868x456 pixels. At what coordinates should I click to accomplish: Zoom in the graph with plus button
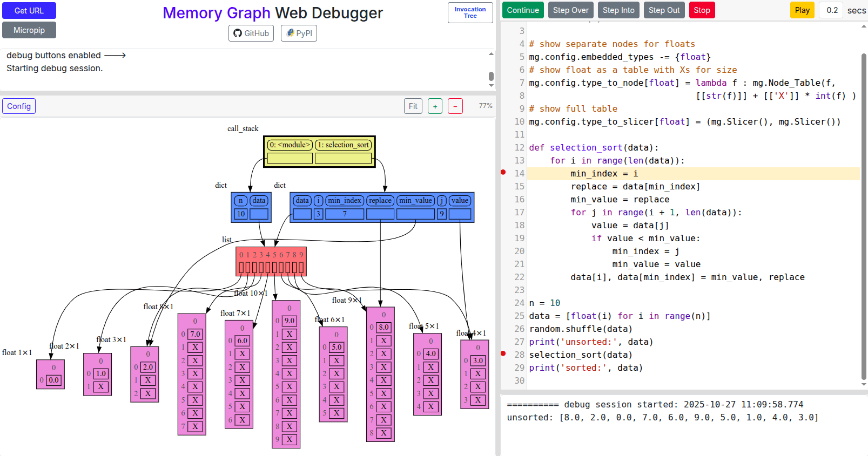coord(435,106)
